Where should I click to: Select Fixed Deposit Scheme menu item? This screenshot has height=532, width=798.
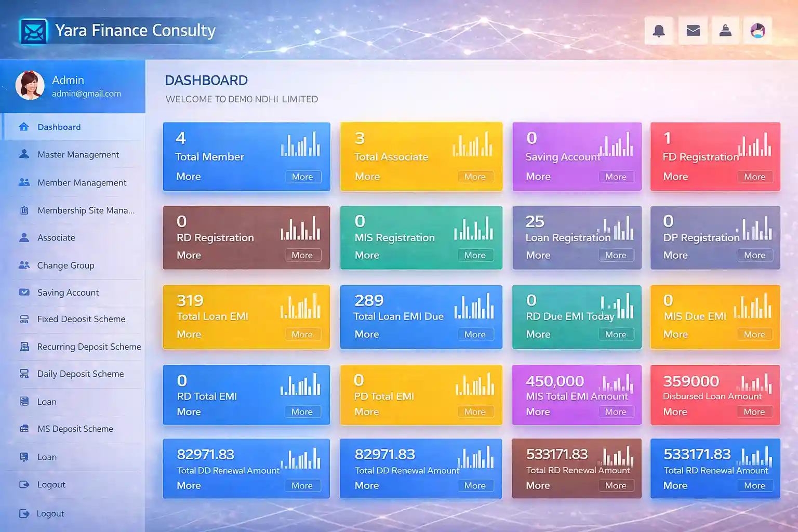point(81,319)
